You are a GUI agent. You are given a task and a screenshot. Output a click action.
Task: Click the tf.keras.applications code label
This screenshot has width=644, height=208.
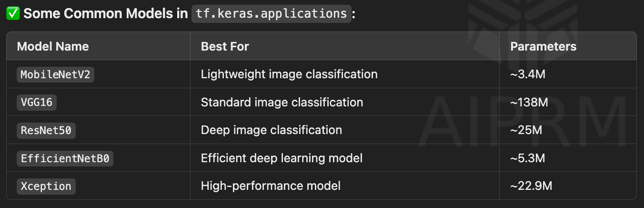(272, 13)
